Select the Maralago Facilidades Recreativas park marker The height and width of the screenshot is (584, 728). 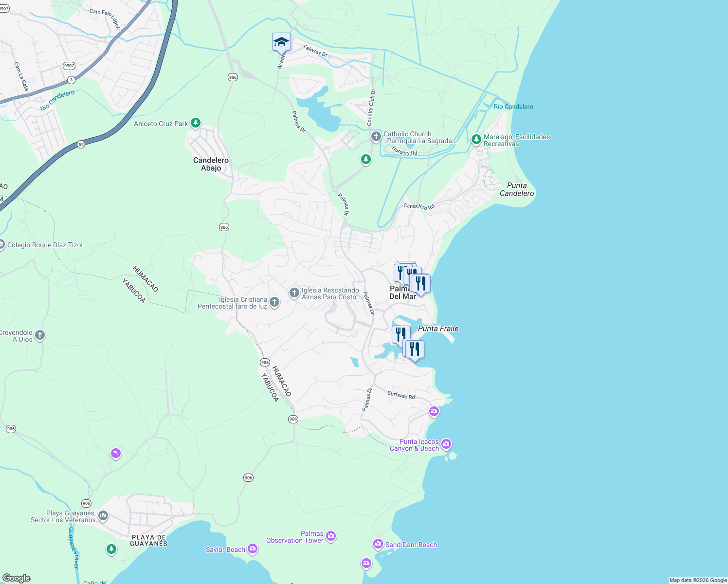pos(476,139)
